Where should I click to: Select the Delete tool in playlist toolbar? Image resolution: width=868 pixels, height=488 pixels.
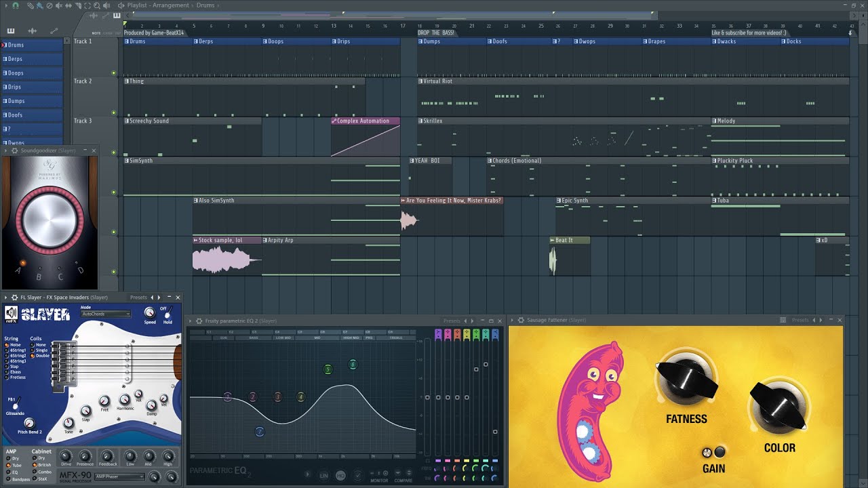[50, 5]
